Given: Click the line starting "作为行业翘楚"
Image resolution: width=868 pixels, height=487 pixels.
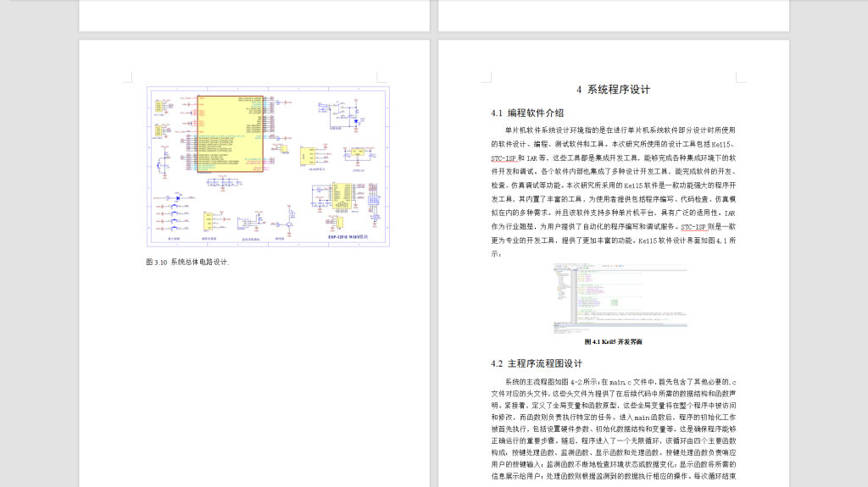Looking at the screenshot, I should click(614, 227).
